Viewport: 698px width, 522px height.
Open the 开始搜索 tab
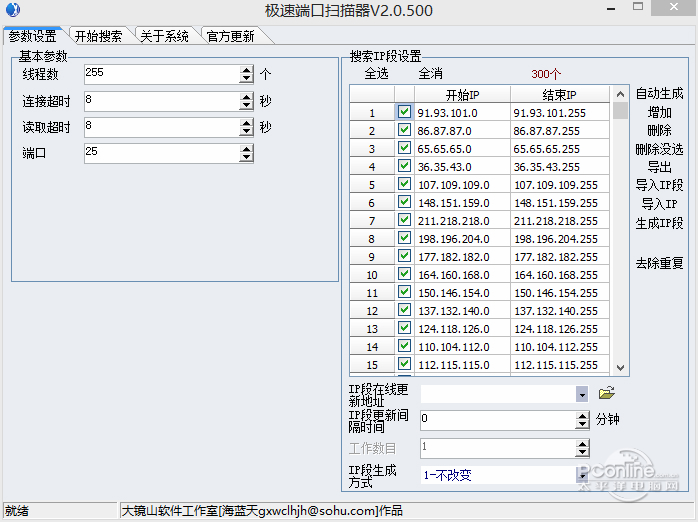(98, 36)
